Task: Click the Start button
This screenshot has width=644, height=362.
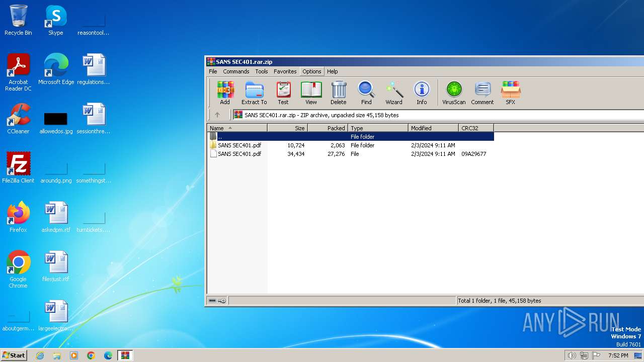Action: click(14, 355)
